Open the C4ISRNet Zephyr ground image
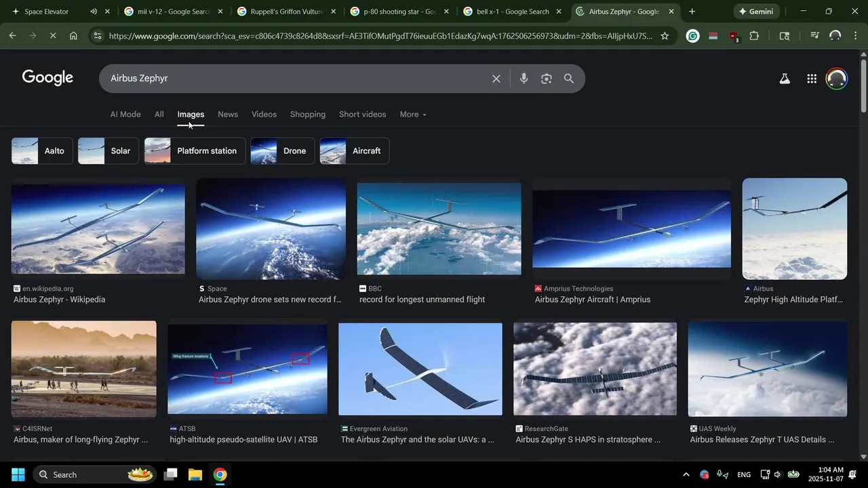Screen dimensions: 868x488 coord(84,369)
